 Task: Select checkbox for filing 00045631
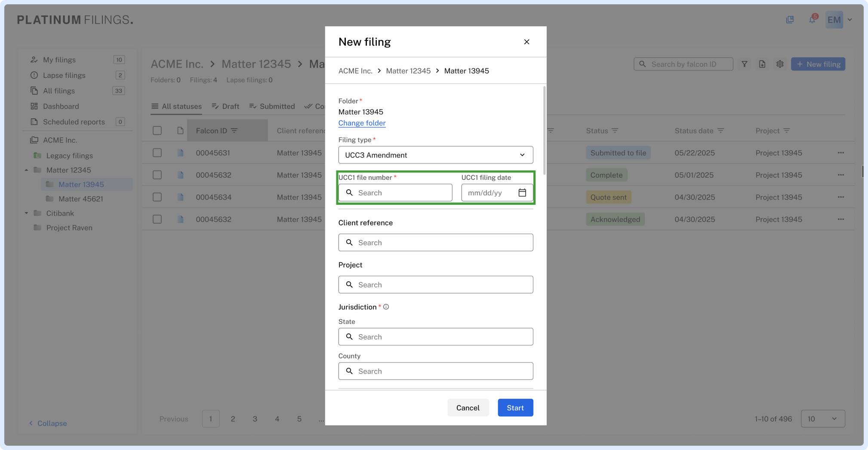pyautogui.click(x=157, y=153)
